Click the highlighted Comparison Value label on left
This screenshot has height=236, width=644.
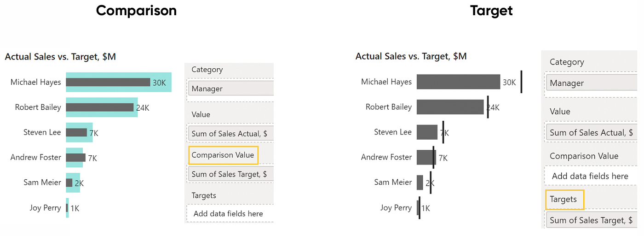point(223,155)
